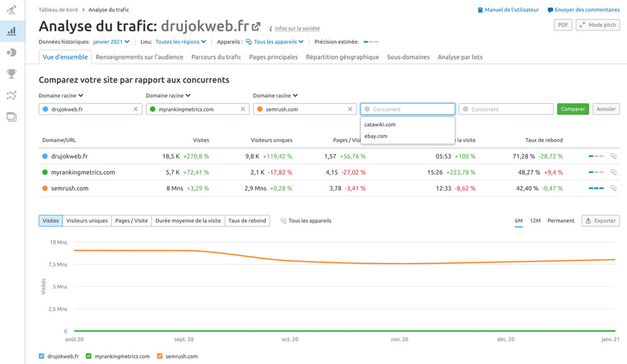This screenshot has width=627, height=364.
Task: Select the 6M time range
Action: [519, 221]
